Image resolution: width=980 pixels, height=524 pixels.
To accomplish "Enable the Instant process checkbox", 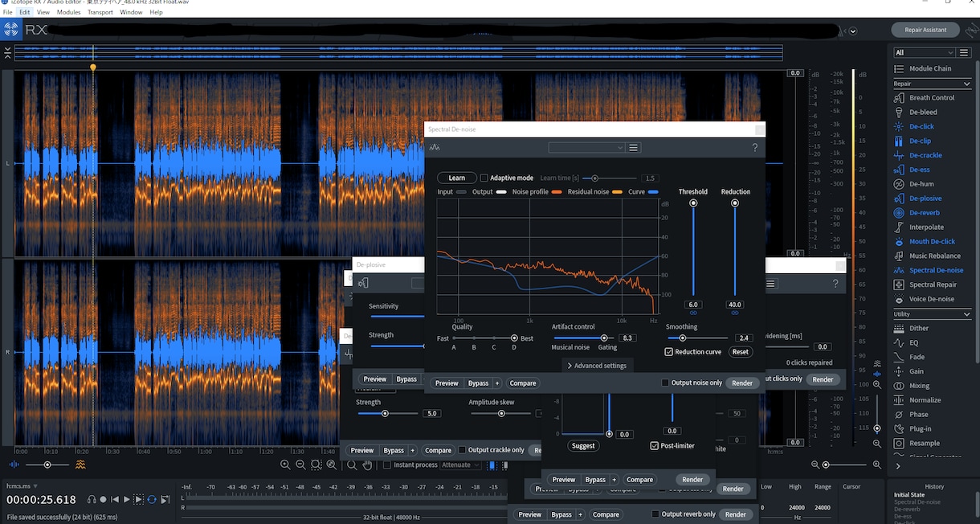I will 387,465.
